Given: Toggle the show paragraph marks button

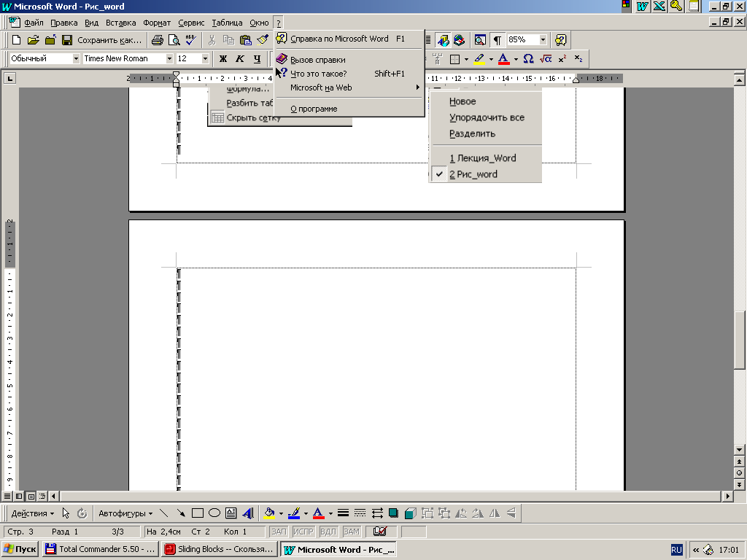Looking at the screenshot, I should pyautogui.click(x=497, y=40).
